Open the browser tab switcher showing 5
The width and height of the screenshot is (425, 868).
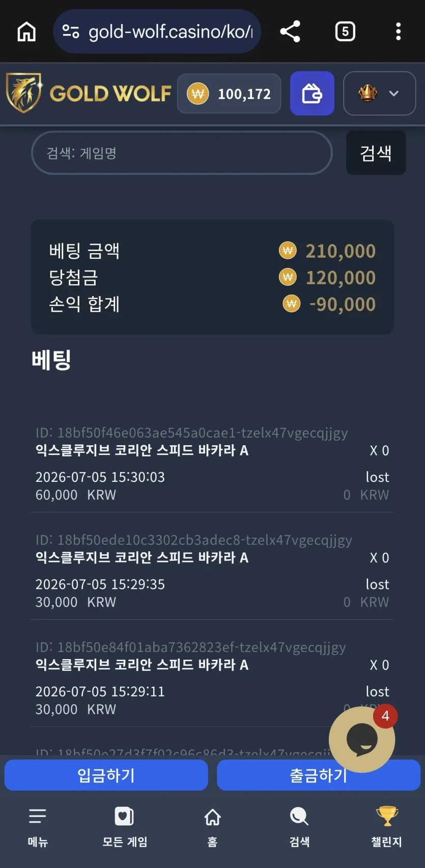[345, 32]
